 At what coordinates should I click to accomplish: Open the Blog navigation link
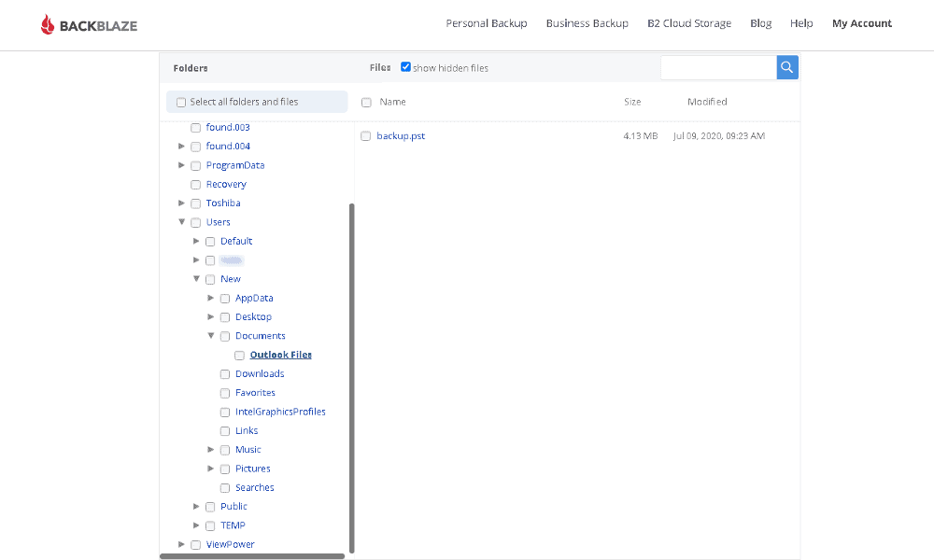point(760,23)
